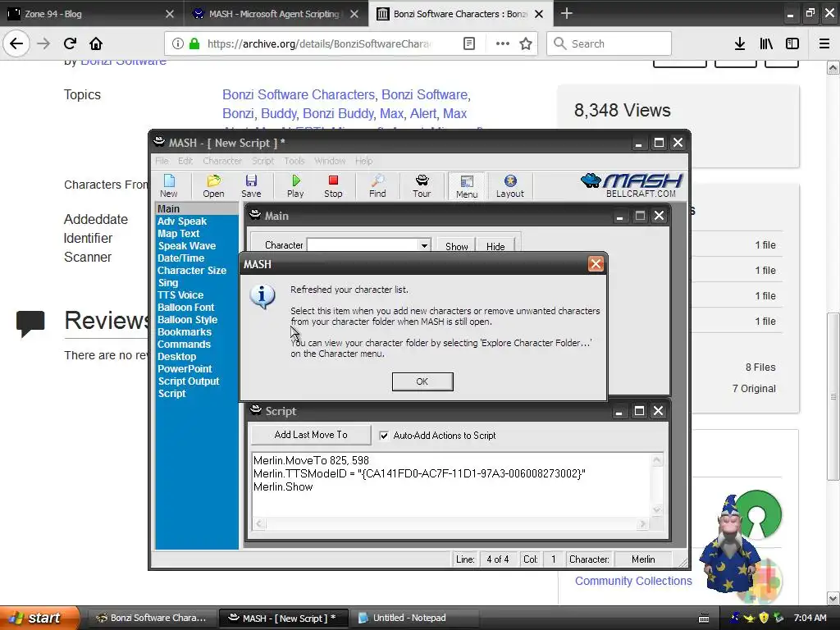840x630 pixels.
Task: Select Speak Wave in the side menu
Action: coord(187,246)
